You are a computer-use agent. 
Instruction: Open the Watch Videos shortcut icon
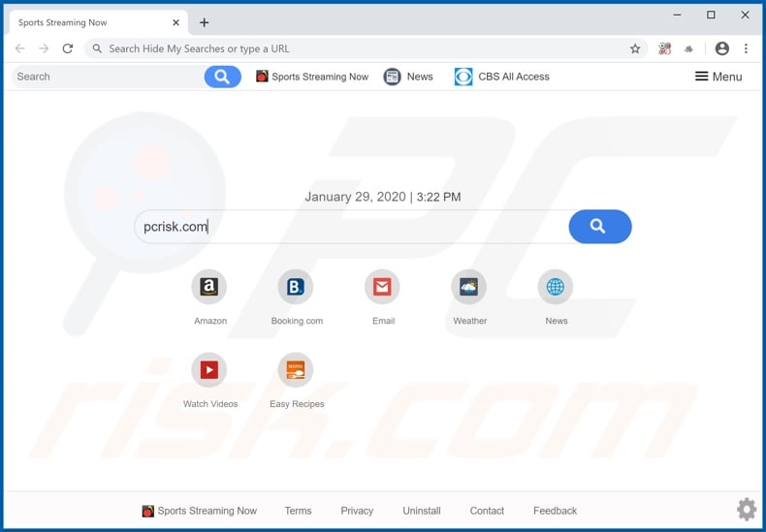[x=209, y=369]
